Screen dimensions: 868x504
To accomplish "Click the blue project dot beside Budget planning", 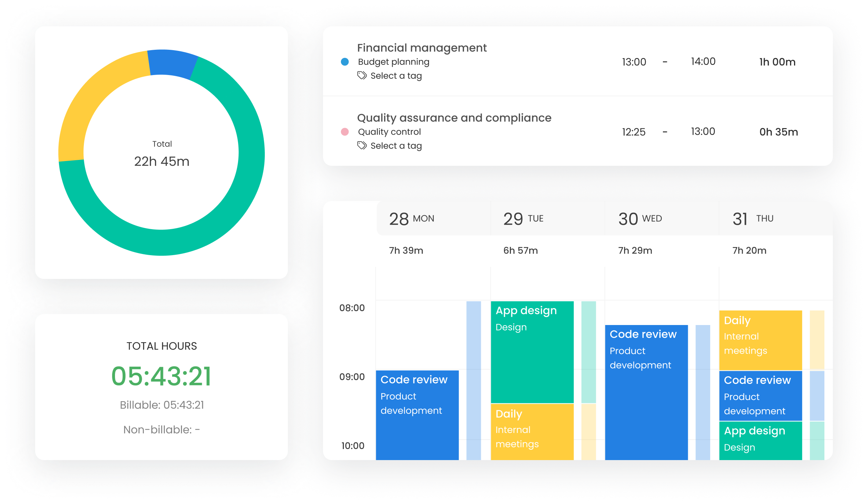I will tap(345, 62).
